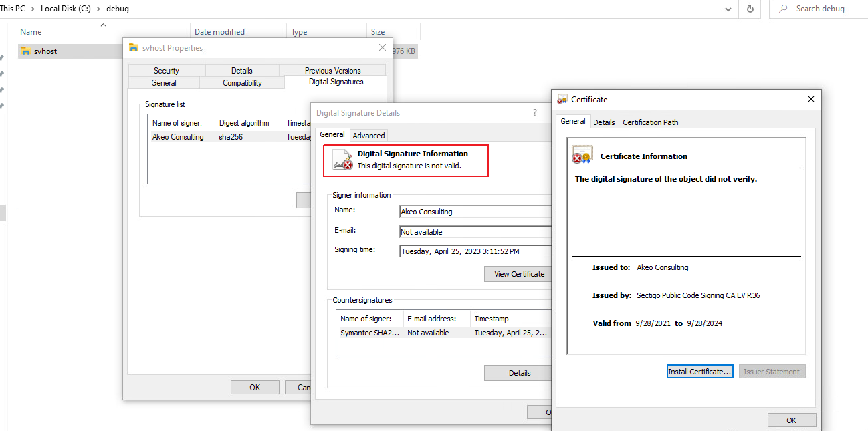
Task: Open the Details tab in Certificate dialog
Action: tap(603, 122)
